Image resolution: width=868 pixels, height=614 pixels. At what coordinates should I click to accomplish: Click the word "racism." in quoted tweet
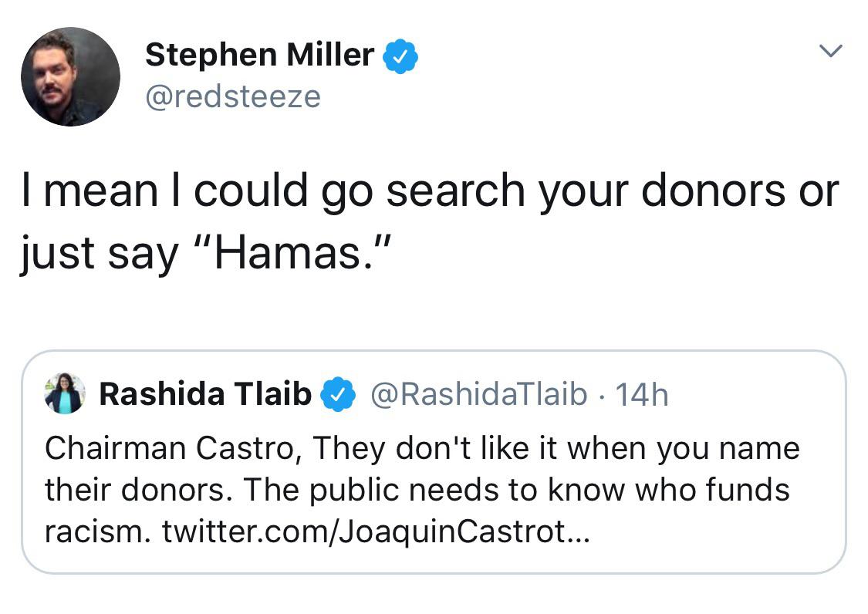click(97, 532)
